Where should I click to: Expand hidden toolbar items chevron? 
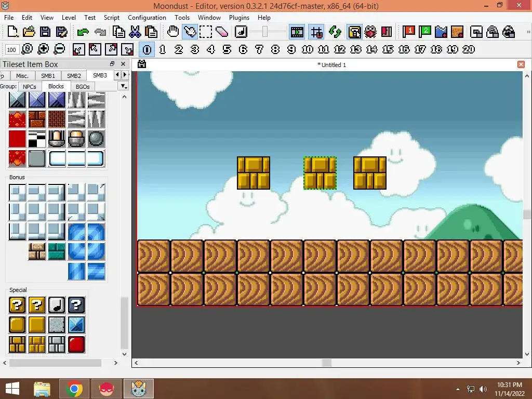click(528, 32)
